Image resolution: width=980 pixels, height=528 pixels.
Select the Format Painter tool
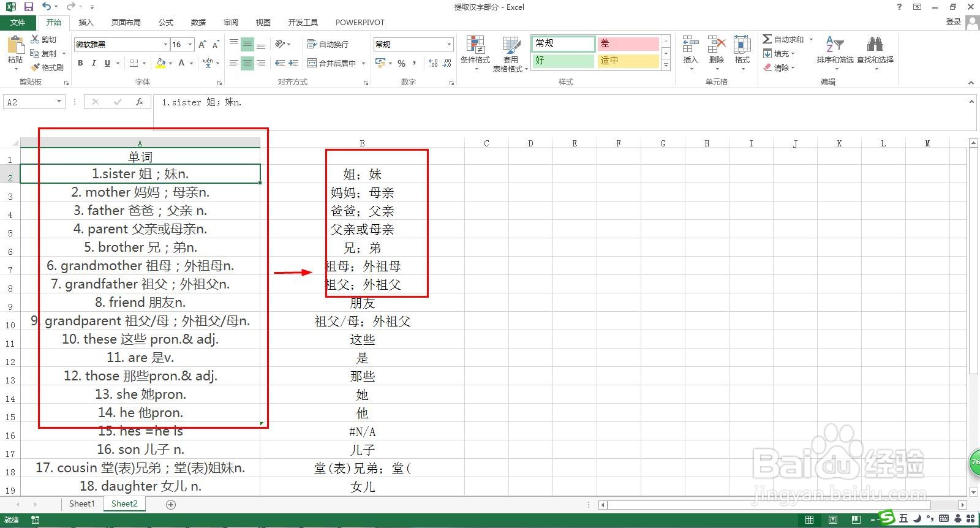47,67
